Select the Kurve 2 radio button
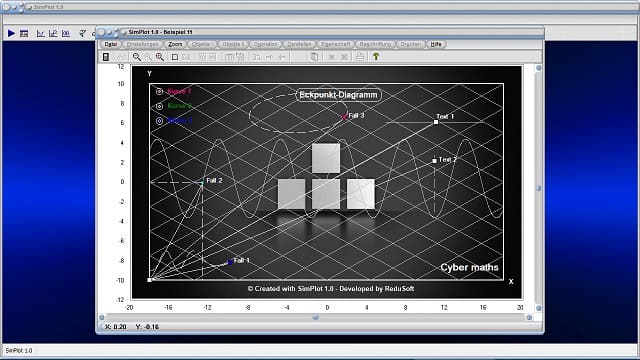This screenshot has width=640, height=360. click(160, 106)
